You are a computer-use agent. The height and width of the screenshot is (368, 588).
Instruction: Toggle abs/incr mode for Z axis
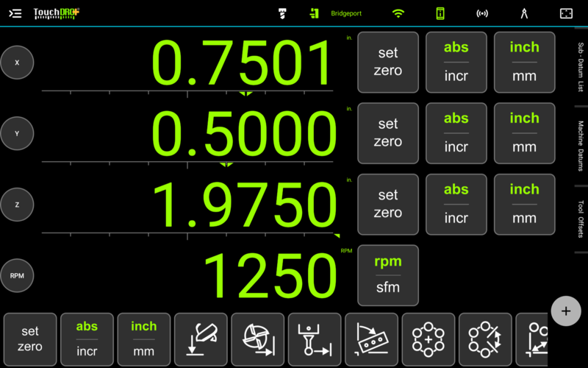[456, 205]
